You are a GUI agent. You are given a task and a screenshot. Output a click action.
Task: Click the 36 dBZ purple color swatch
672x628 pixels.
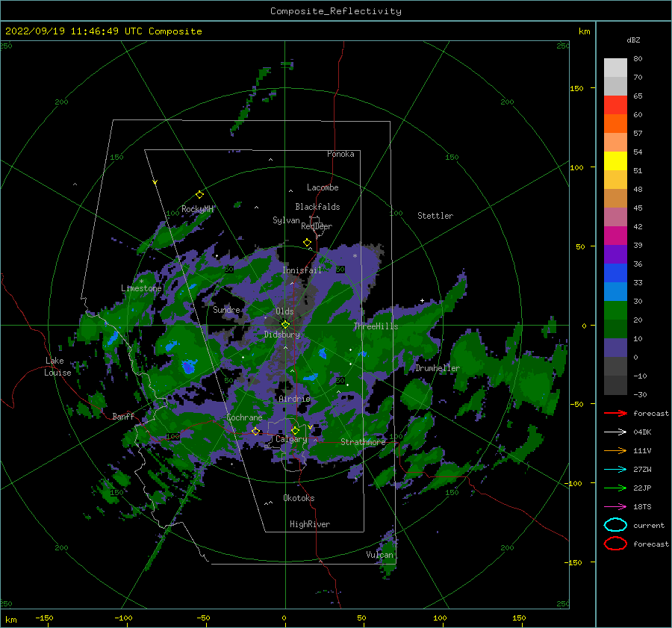615,254
